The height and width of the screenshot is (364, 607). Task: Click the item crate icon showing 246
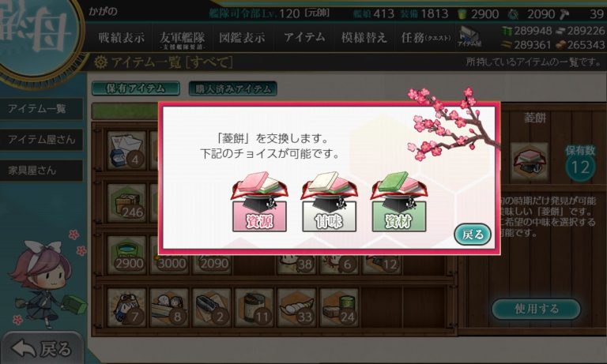tap(126, 203)
